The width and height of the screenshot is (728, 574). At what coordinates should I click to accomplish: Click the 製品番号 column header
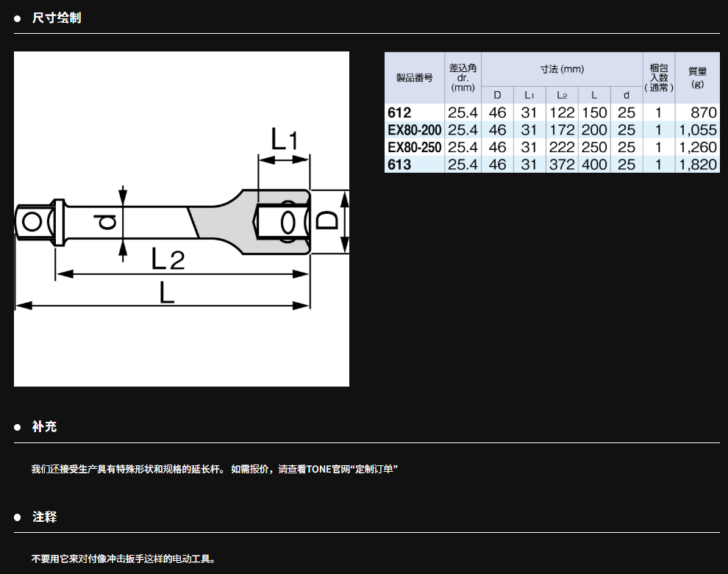click(x=414, y=78)
